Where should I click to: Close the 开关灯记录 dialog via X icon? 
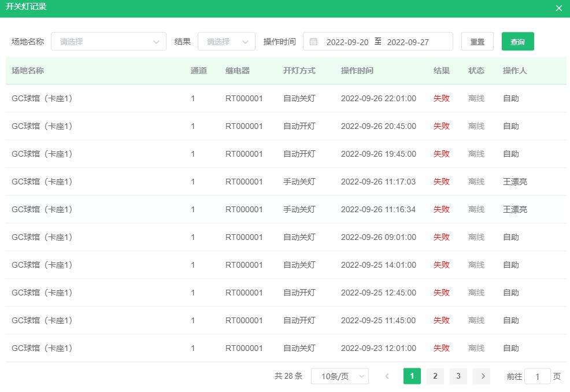pos(558,8)
